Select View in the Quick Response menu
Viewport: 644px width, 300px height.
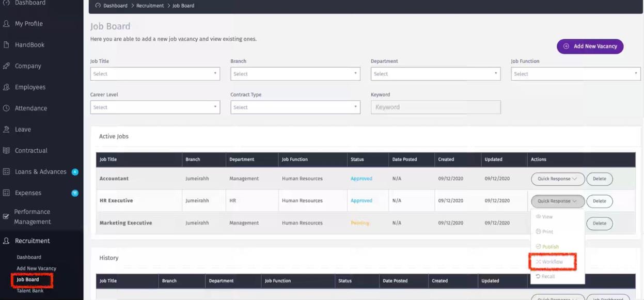[547, 217]
